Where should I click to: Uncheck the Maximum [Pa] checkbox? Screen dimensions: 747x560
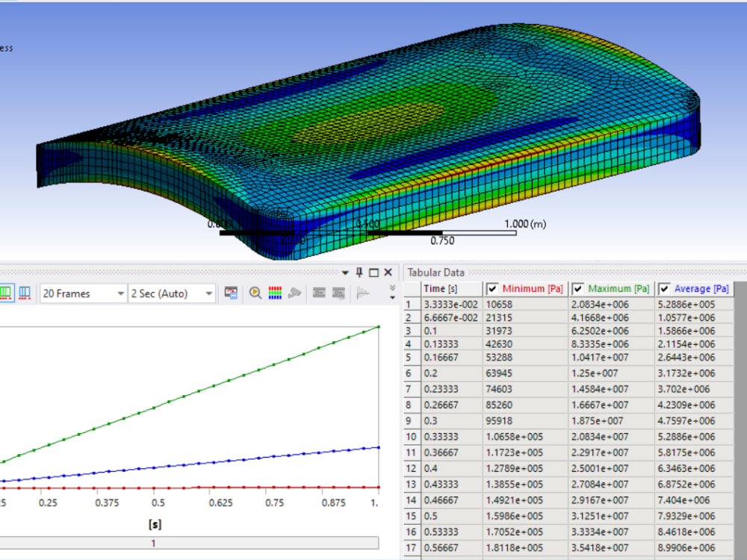(x=577, y=288)
